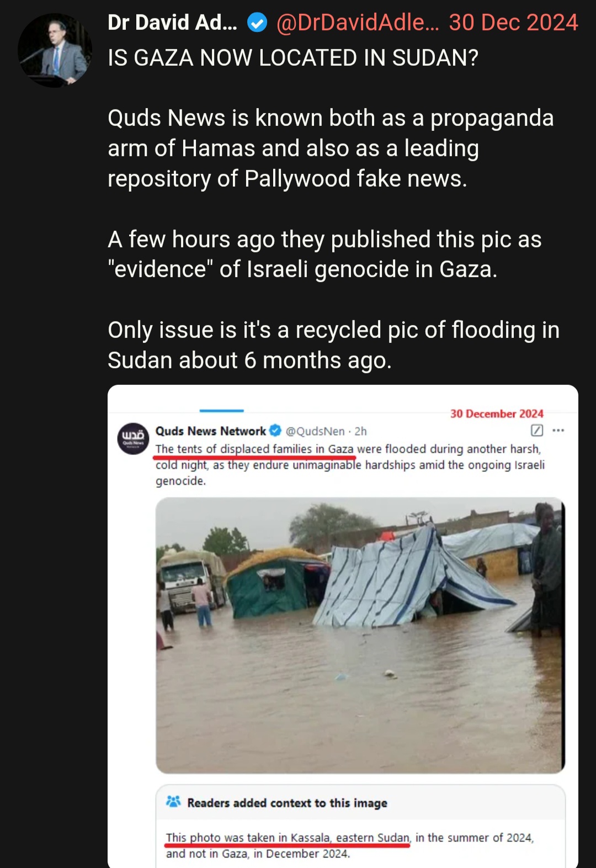Open the embedded Quds News screenshot card
This screenshot has width=596, height=868.
(343, 626)
